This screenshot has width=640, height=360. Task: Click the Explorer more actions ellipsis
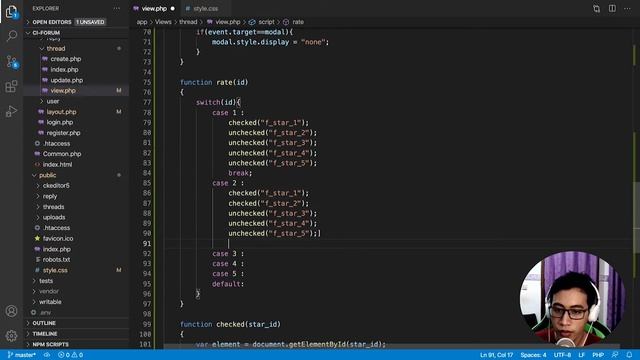coord(117,9)
